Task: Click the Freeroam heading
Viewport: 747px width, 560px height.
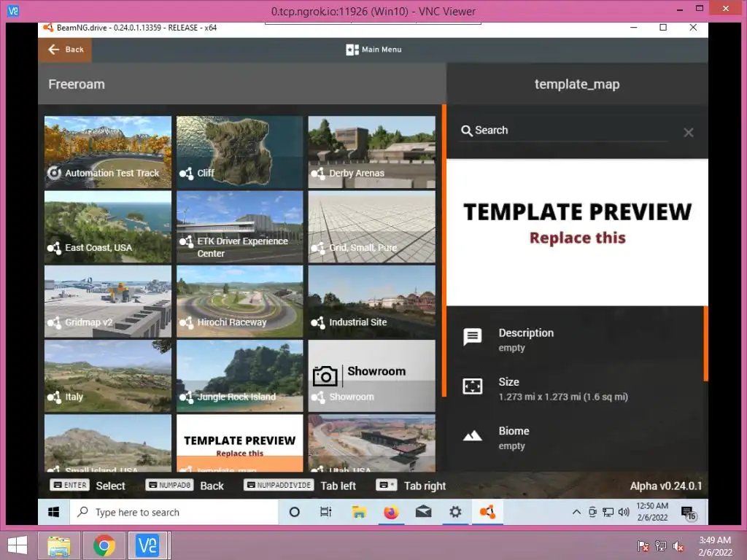Action: 76,85
